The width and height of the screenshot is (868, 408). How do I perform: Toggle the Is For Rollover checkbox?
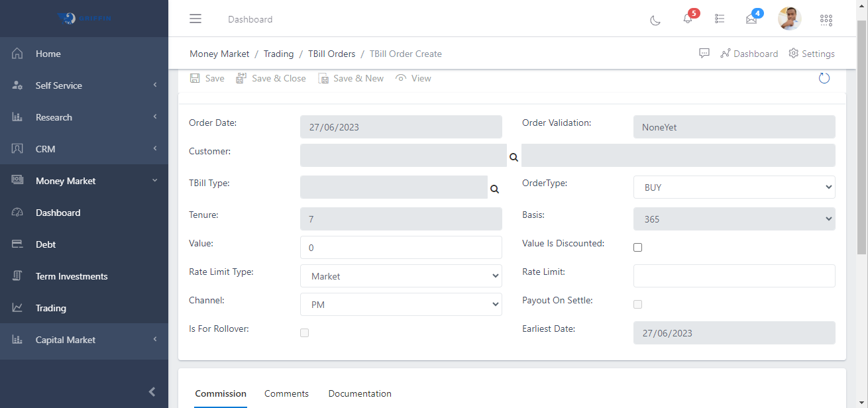point(304,332)
